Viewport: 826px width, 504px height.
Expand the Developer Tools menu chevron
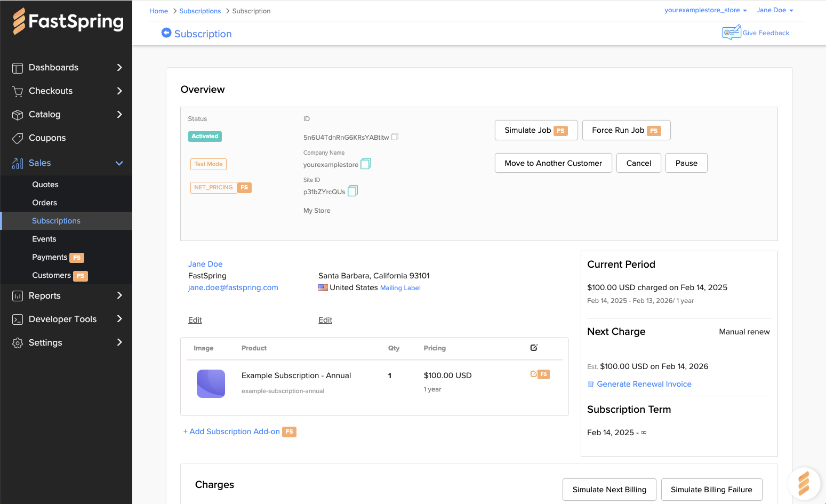119,319
